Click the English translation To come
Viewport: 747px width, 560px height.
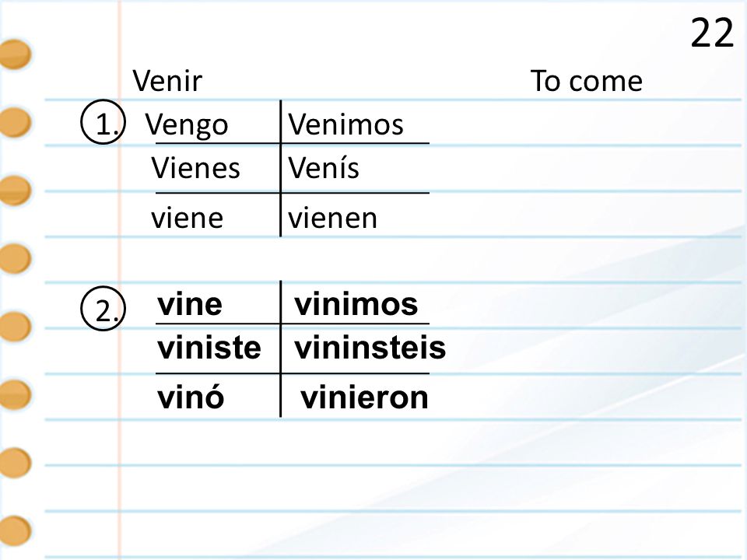point(587,81)
